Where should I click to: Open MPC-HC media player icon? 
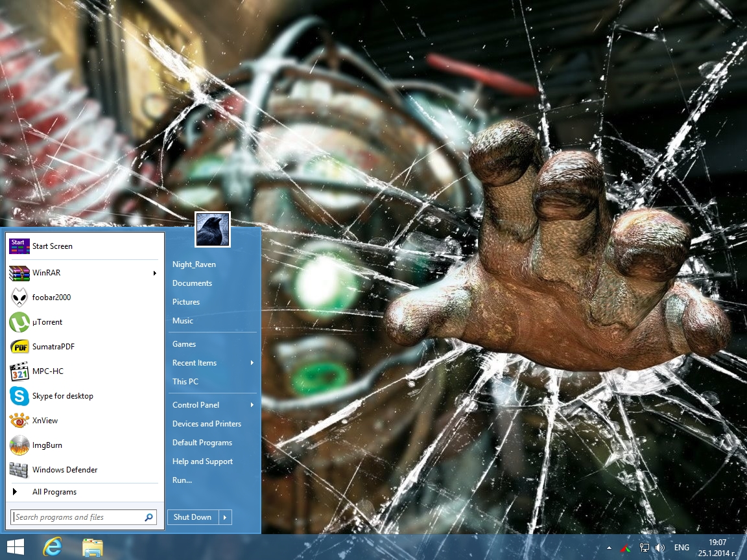pos(19,371)
